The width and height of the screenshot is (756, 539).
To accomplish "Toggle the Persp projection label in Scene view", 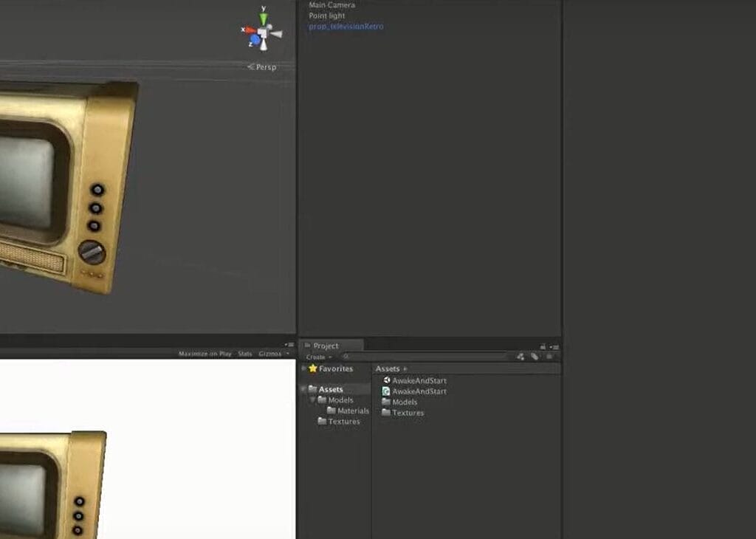I will [x=262, y=67].
